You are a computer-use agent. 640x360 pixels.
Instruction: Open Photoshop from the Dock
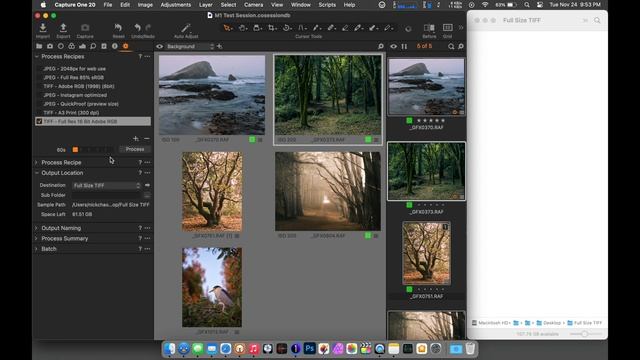(310, 349)
